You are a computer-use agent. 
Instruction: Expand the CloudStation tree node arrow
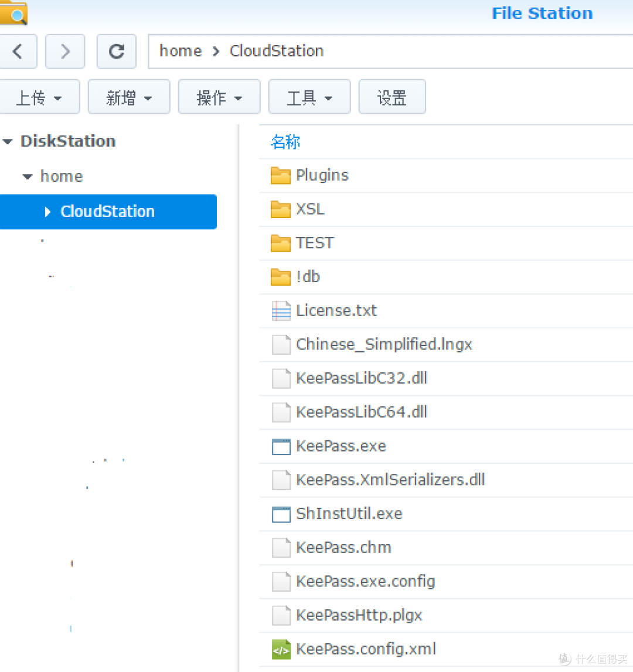click(47, 212)
